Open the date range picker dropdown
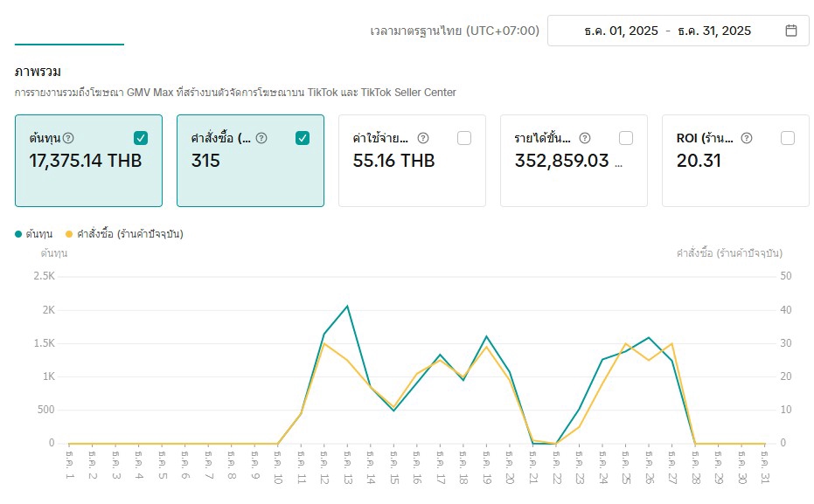The width and height of the screenshot is (814, 504). [x=678, y=31]
